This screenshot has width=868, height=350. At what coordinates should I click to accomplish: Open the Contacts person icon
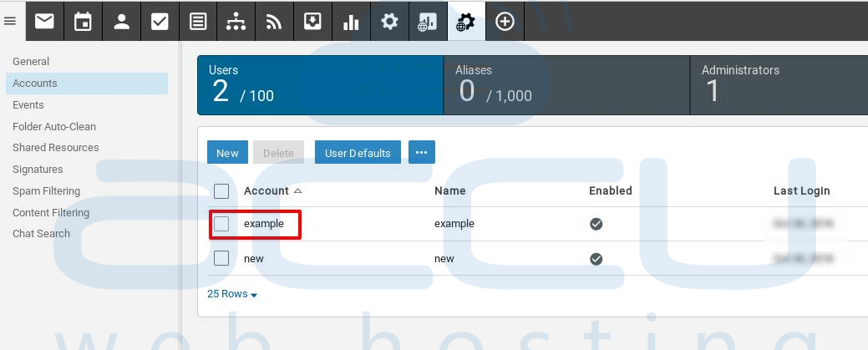(122, 21)
